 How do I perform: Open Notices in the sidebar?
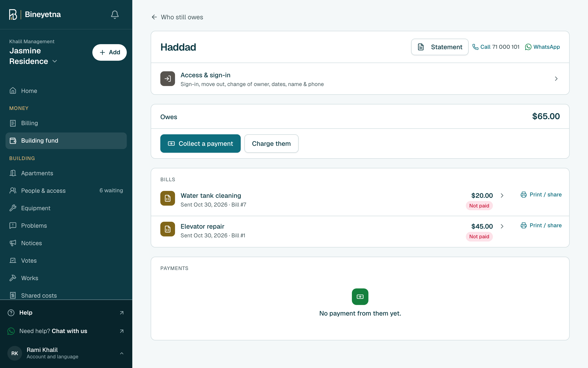pyautogui.click(x=66, y=243)
